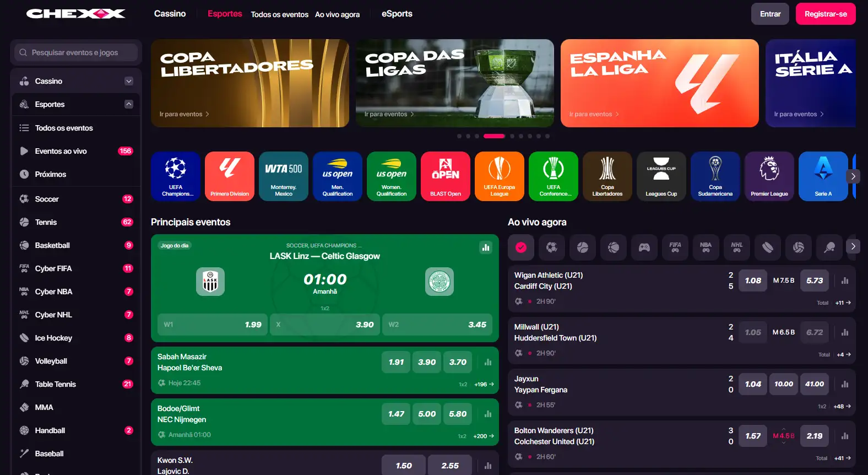The width and height of the screenshot is (868, 475).
Task: Filter live events by soccer ball icon
Action: click(x=551, y=247)
